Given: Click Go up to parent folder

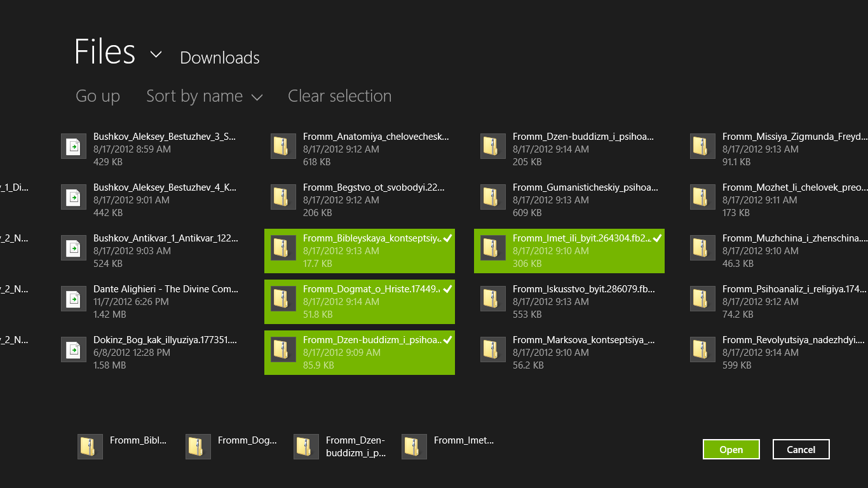Looking at the screenshot, I should pos(97,96).
